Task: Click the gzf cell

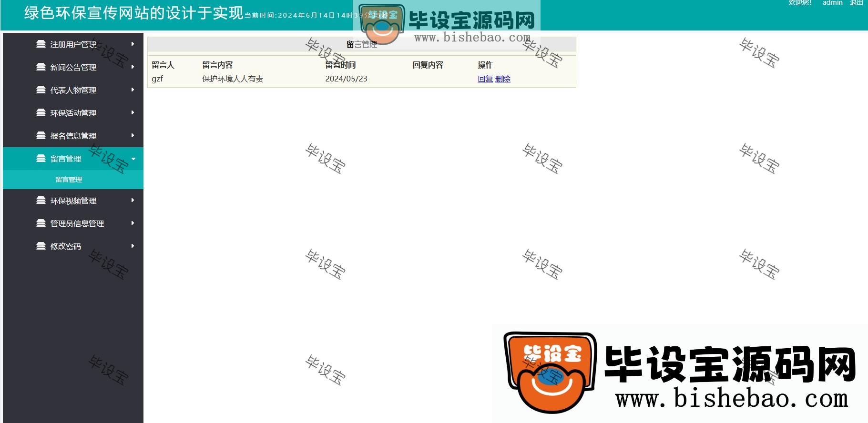Action: 157,79
